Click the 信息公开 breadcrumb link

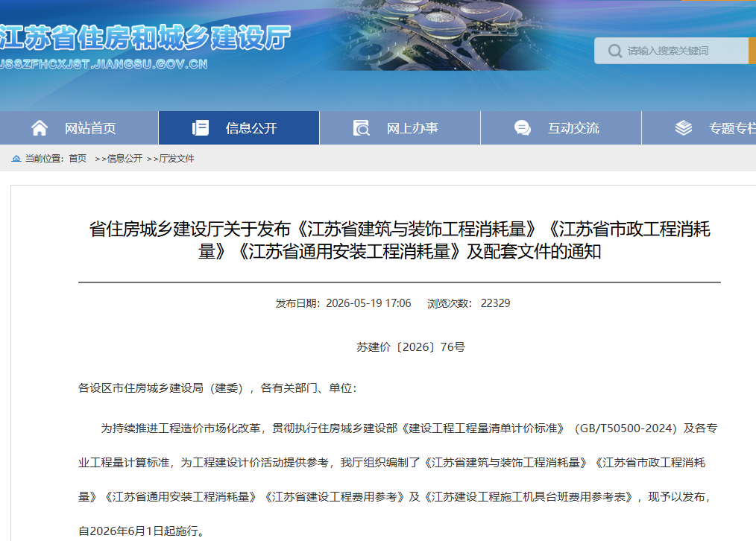tap(125, 159)
